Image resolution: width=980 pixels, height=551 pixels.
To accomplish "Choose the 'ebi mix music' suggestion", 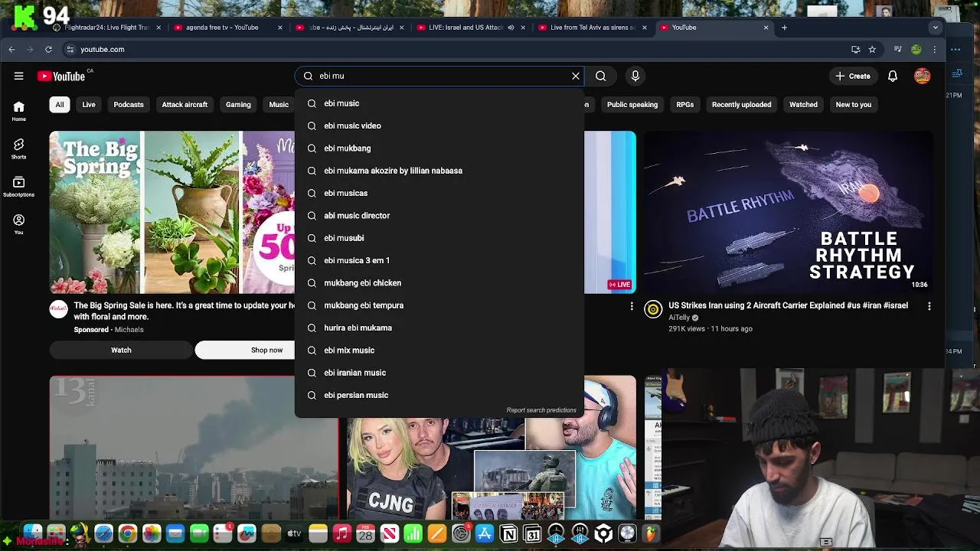I will 439,350.
